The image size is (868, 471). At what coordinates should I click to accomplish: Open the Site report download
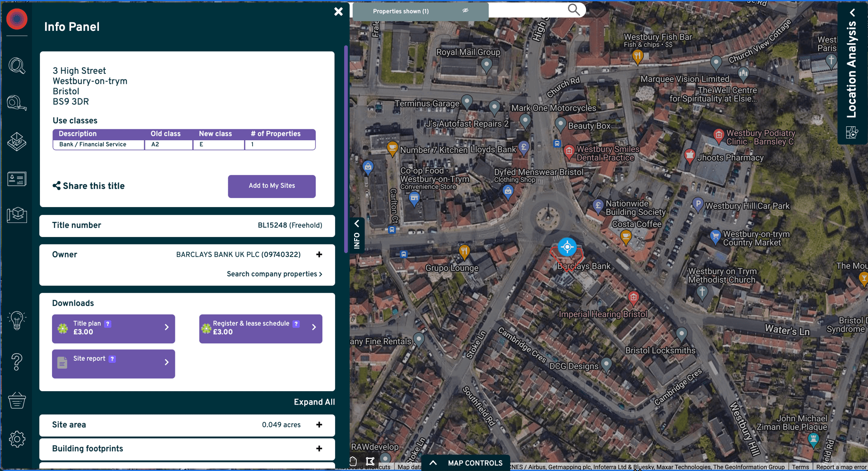[113, 364]
